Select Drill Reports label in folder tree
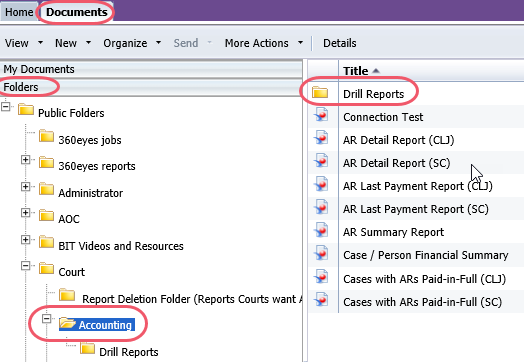Screen dimensions: 524x362 (x=129, y=352)
